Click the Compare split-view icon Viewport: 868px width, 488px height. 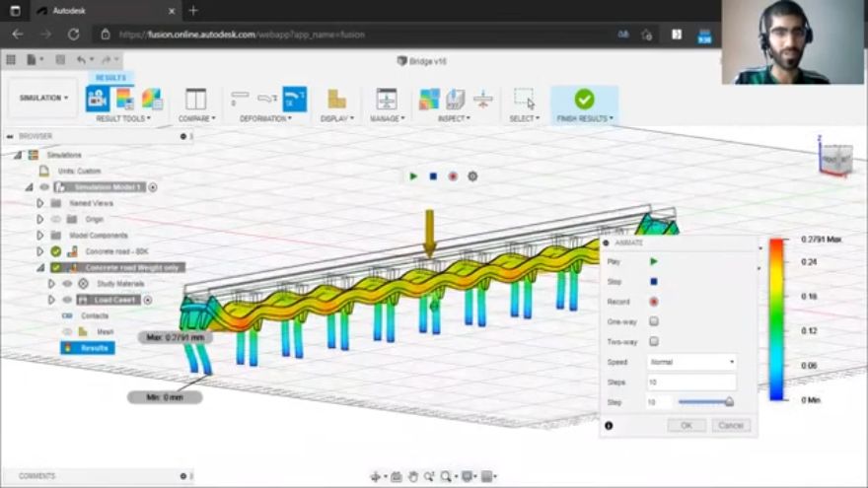point(196,99)
